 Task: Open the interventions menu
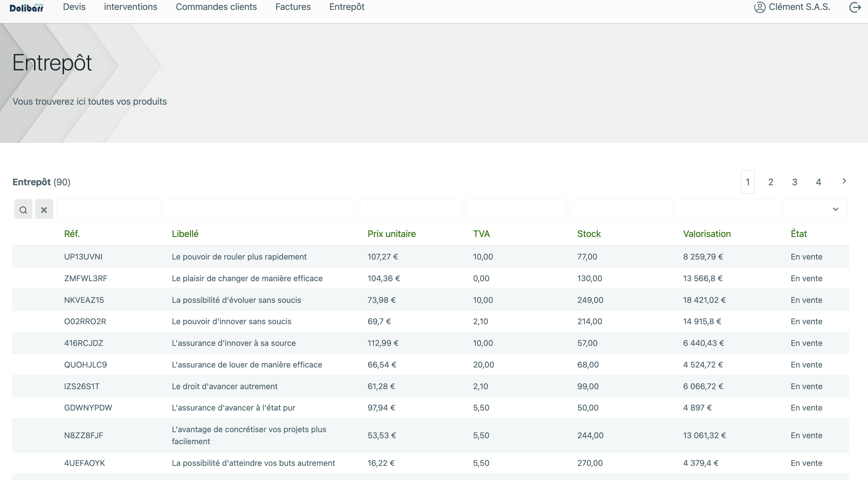tap(130, 7)
